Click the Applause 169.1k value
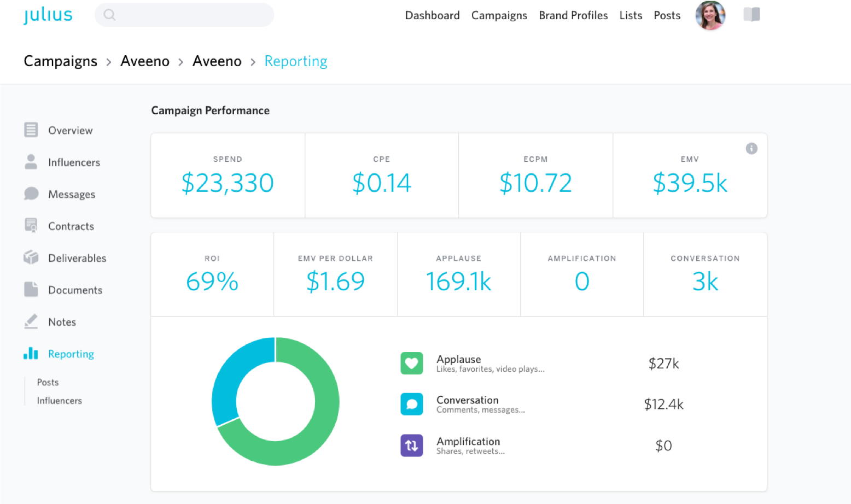The image size is (851, 504). (x=458, y=282)
